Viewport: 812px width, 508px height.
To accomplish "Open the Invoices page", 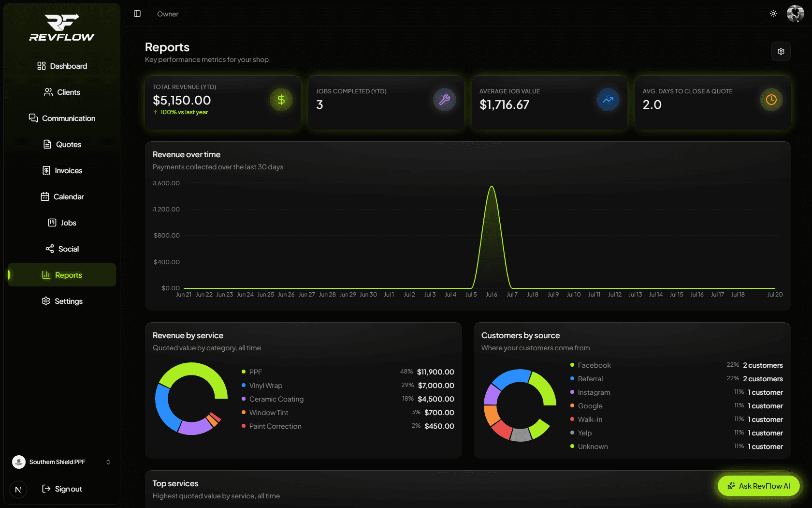I will pos(62,170).
